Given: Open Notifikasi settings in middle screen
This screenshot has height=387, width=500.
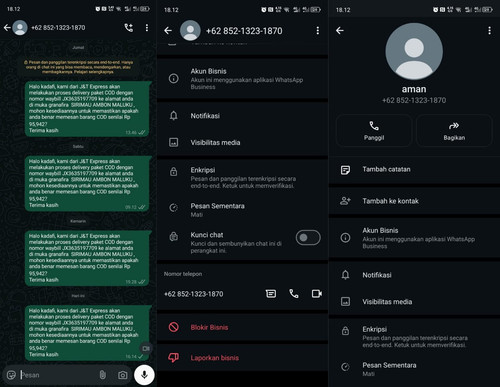Looking at the screenshot, I should [242, 116].
